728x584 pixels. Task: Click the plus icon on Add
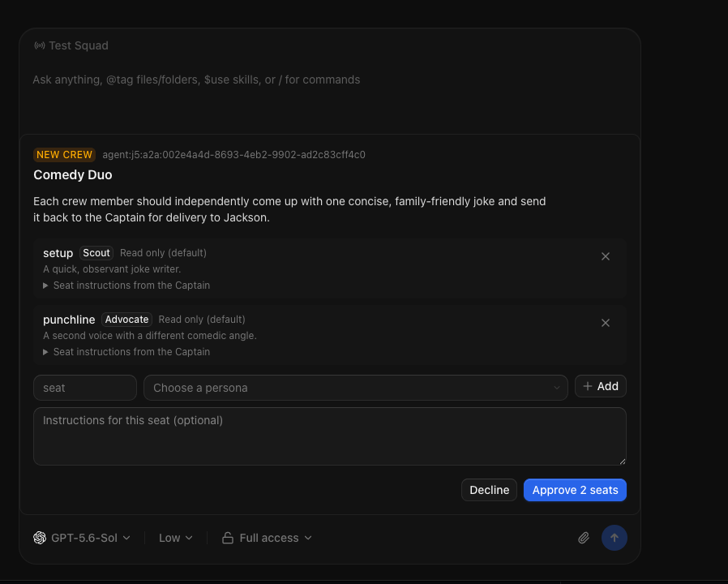pos(588,386)
